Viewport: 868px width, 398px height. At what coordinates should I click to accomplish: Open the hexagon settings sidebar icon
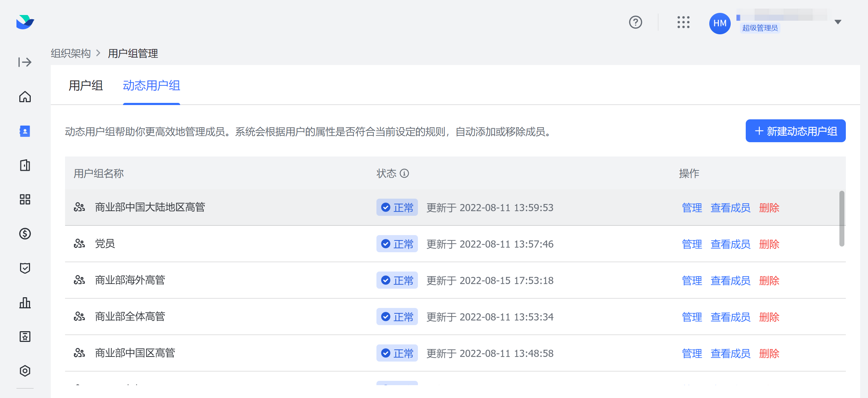coord(25,371)
